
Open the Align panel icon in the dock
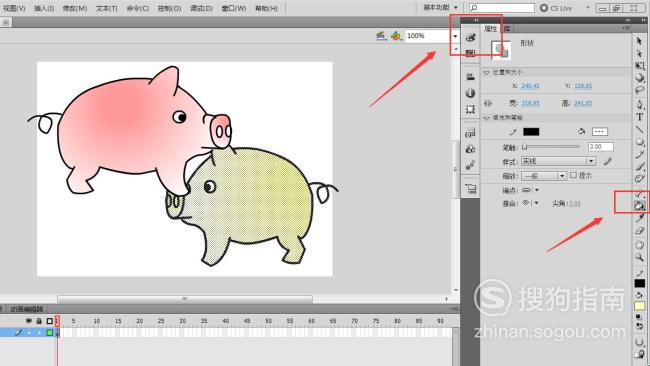(470, 77)
